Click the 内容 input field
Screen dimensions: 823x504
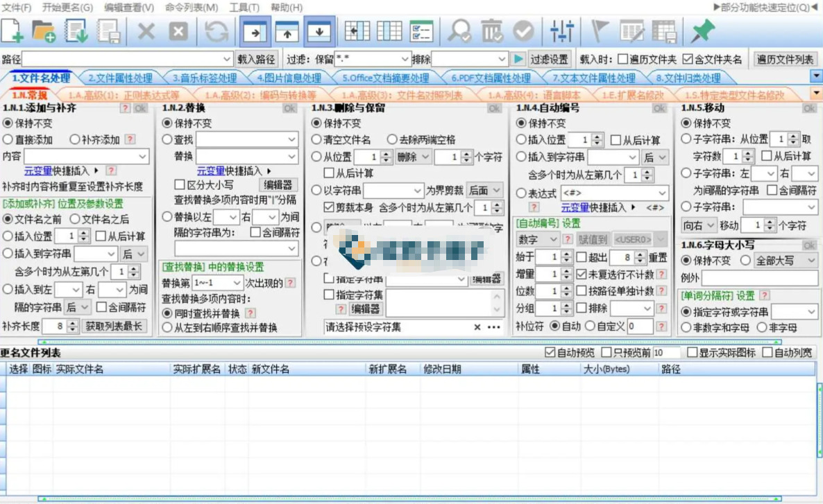pos(86,156)
